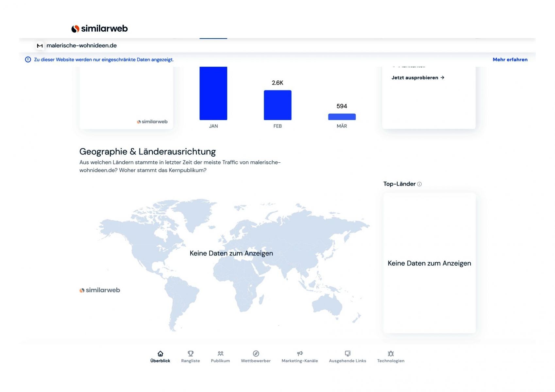The height and width of the screenshot is (392, 555).
Task: Select the Marketing-Kanäle tab
Action: pyautogui.click(x=300, y=357)
